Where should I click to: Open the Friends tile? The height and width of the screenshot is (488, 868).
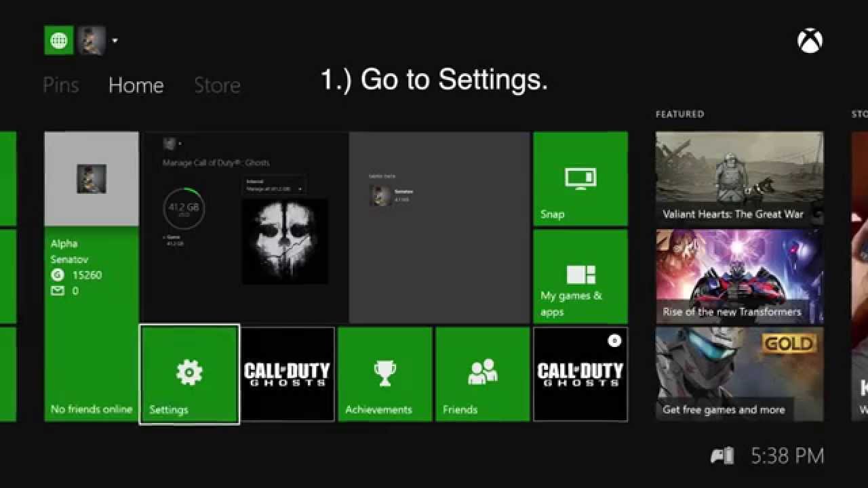(483, 374)
